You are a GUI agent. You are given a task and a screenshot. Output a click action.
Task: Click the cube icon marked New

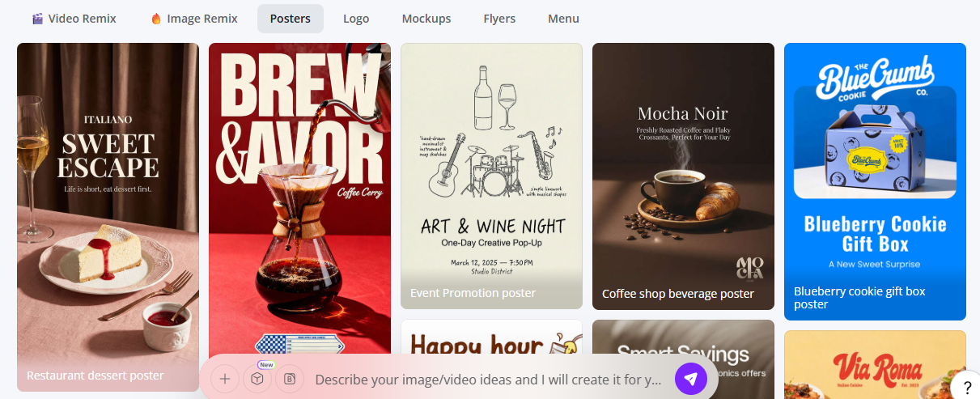pyautogui.click(x=257, y=379)
